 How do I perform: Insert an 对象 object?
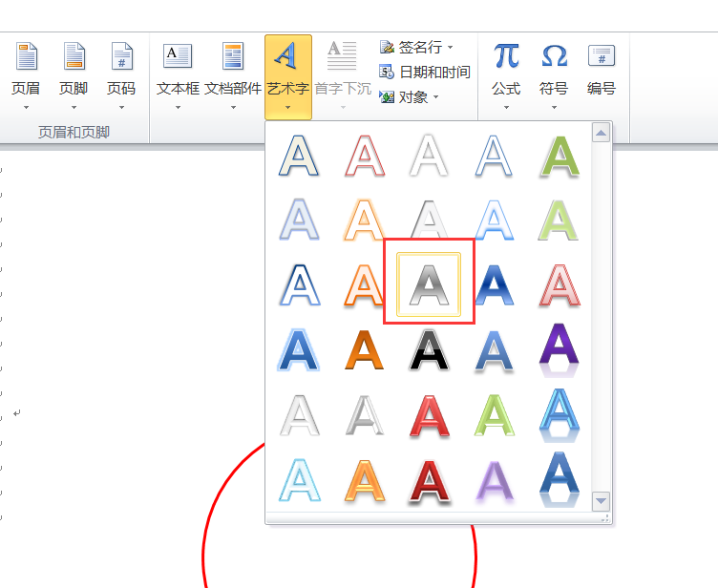[404, 97]
